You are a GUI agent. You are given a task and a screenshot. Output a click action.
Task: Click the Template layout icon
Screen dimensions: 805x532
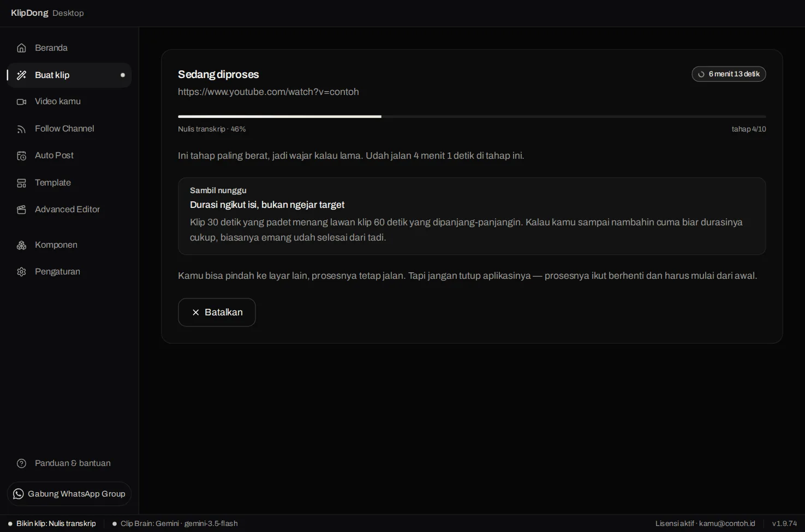tap(21, 183)
